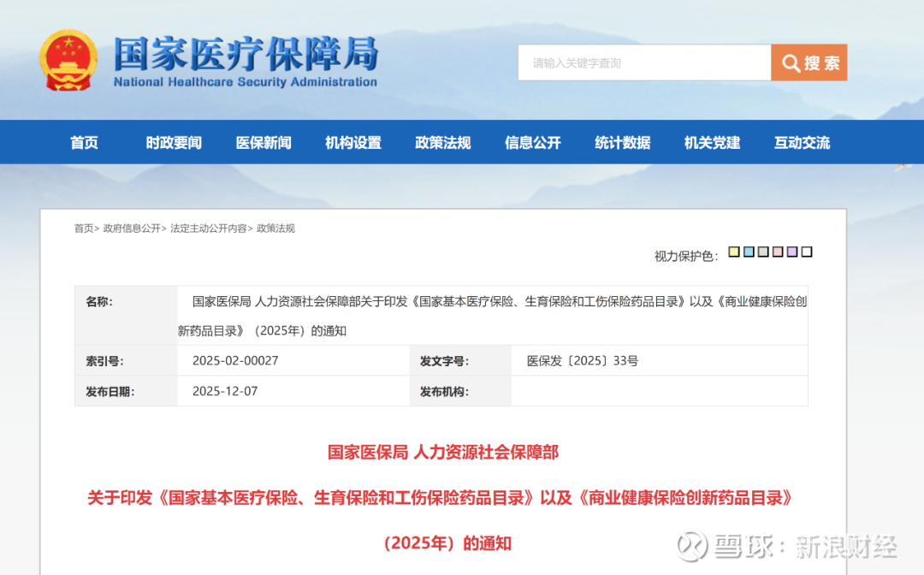Open the 统计数据 navigation item
This screenshot has width=924, height=575.
pos(622,143)
